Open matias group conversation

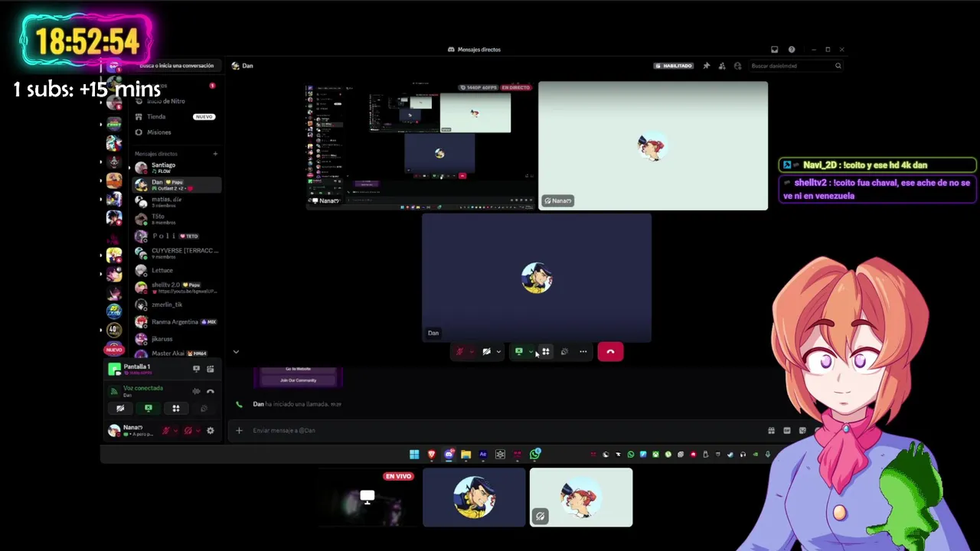tap(177, 202)
